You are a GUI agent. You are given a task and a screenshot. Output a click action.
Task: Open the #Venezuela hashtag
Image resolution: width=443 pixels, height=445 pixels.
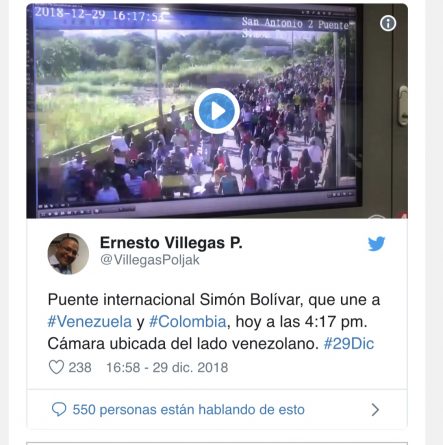(90, 322)
